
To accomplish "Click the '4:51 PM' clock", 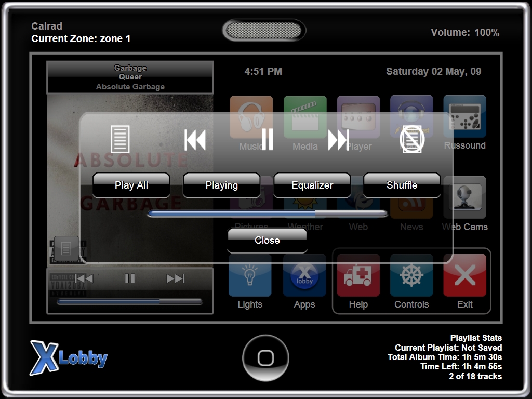I will click(x=263, y=71).
